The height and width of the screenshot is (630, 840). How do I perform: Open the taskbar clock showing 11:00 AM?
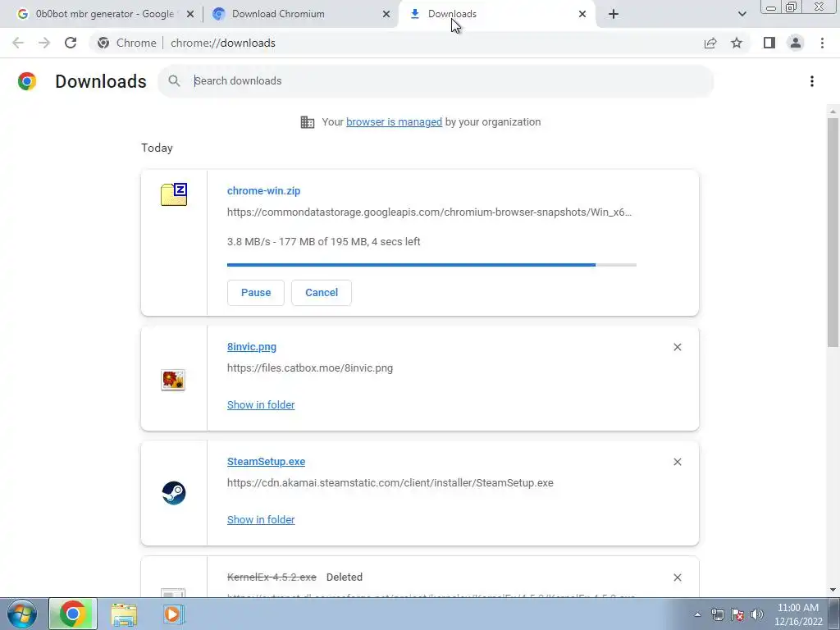coord(798,614)
